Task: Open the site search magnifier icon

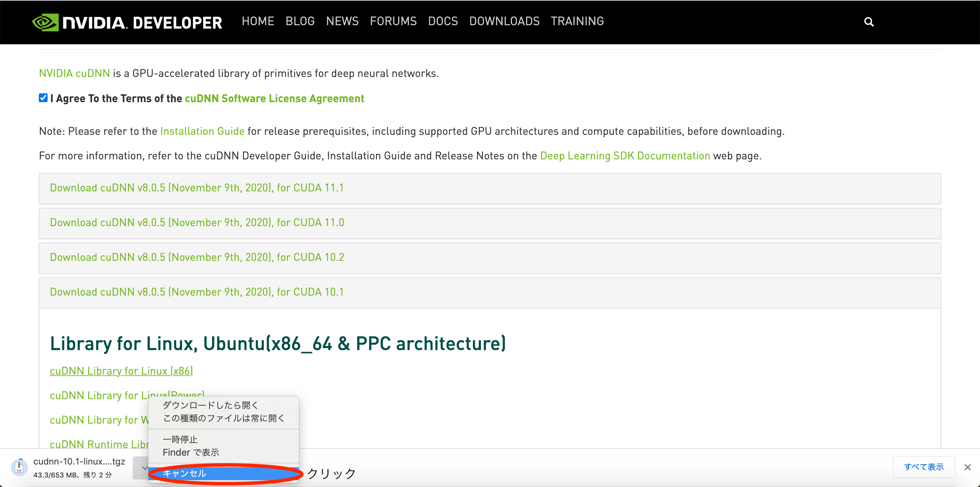Action: [869, 22]
